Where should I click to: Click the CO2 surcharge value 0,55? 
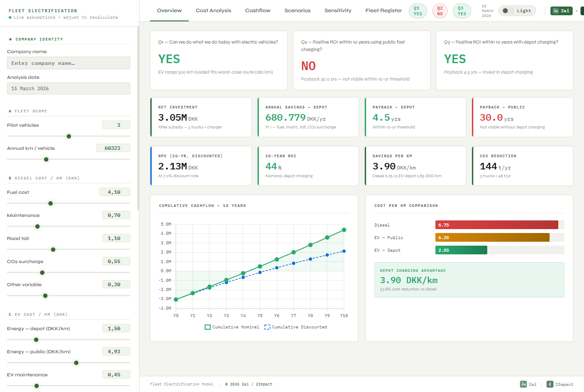[116, 261]
